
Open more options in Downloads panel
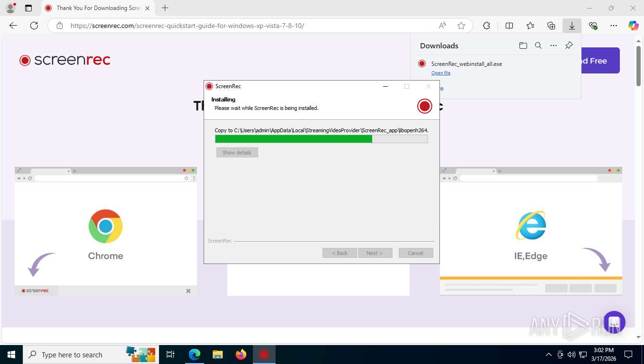click(x=553, y=45)
